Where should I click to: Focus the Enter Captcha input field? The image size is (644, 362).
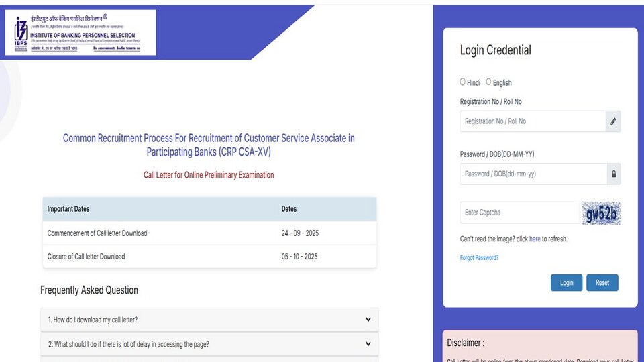519,213
